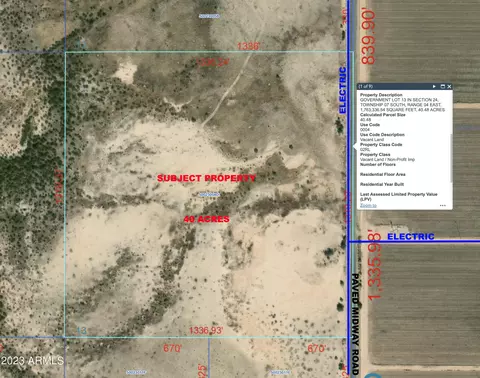Screen dimensions: 480x378
Task: Click 'Last Assessed Limited Property Value' label
Action: [x=398, y=194]
